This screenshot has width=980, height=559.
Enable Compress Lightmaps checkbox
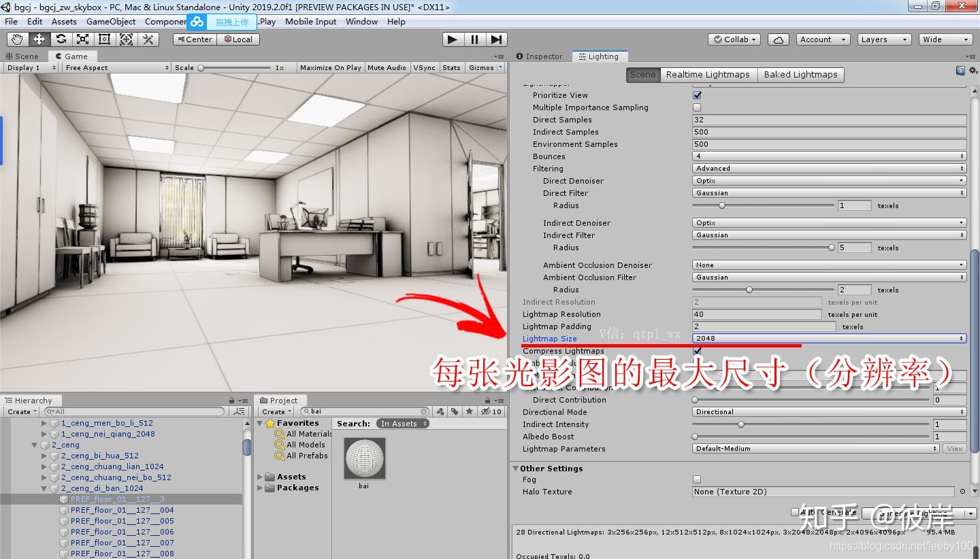[x=697, y=351]
